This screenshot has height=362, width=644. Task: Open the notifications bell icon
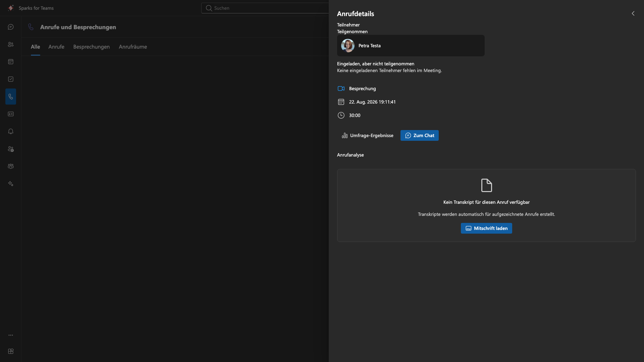pyautogui.click(x=11, y=131)
